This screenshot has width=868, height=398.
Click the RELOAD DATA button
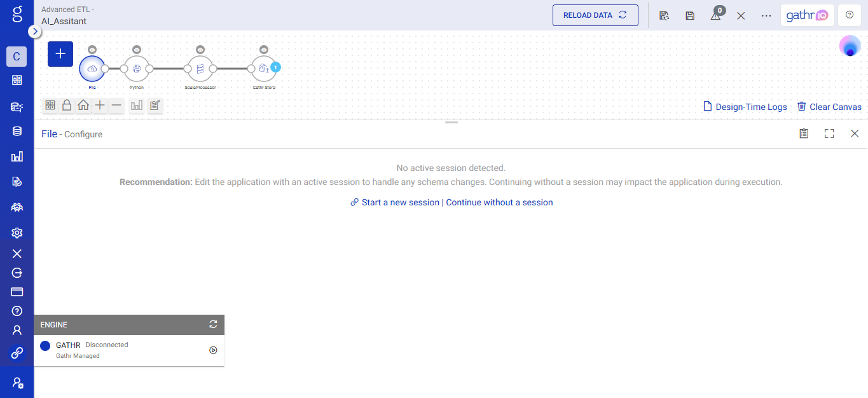click(595, 15)
